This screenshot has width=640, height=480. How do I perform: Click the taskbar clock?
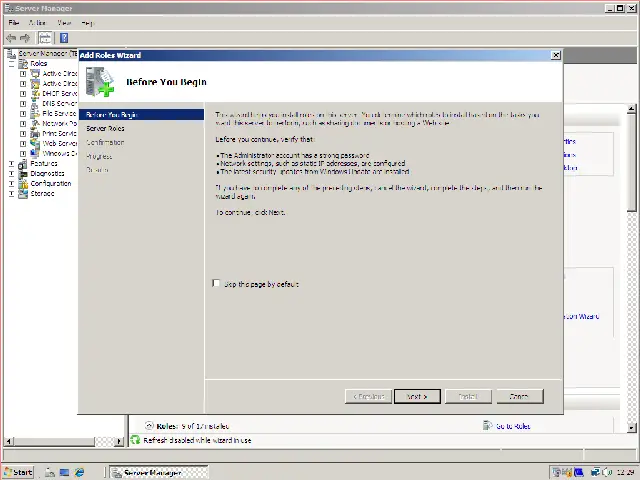coord(625,472)
